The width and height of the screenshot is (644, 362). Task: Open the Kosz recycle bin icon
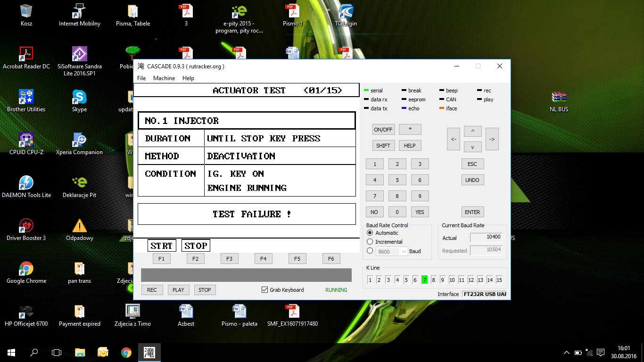pos(26,15)
